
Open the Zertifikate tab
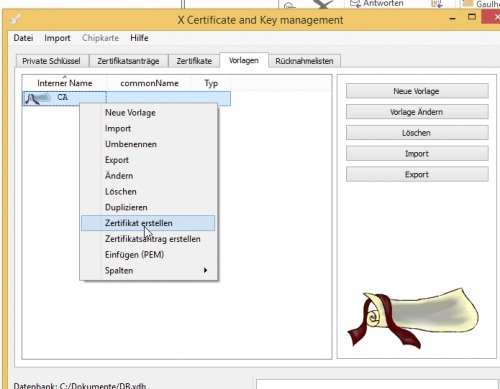[194, 61]
